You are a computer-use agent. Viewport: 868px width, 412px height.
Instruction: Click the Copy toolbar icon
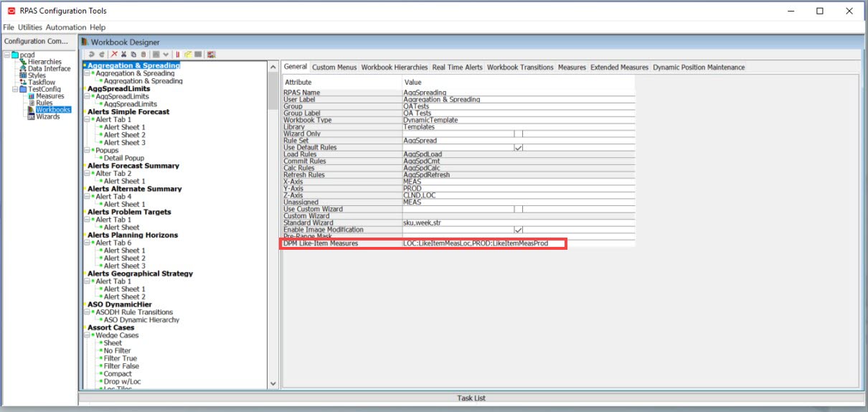(x=133, y=55)
